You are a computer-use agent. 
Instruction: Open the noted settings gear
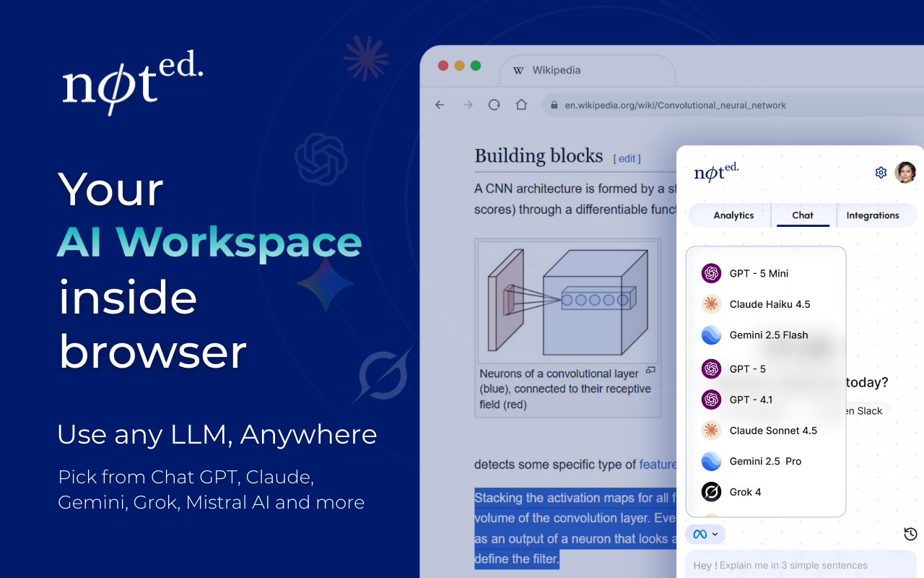[881, 172]
